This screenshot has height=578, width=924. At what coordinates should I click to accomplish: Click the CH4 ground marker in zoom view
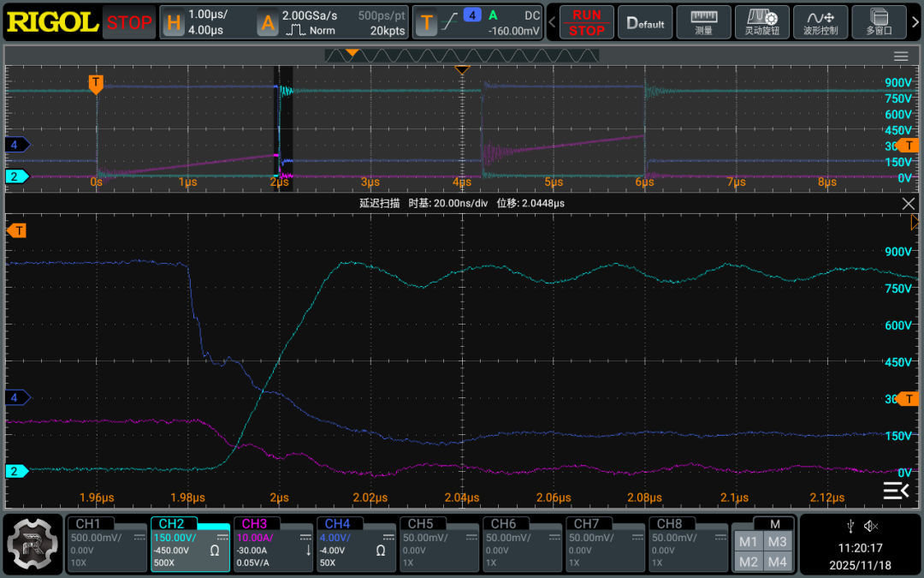coord(17,397)
